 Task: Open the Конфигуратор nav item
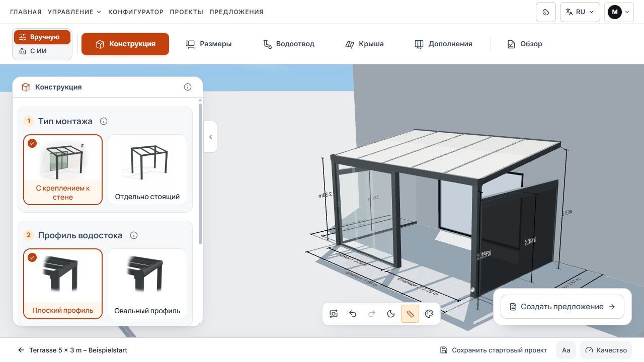(x=136, y=12)
